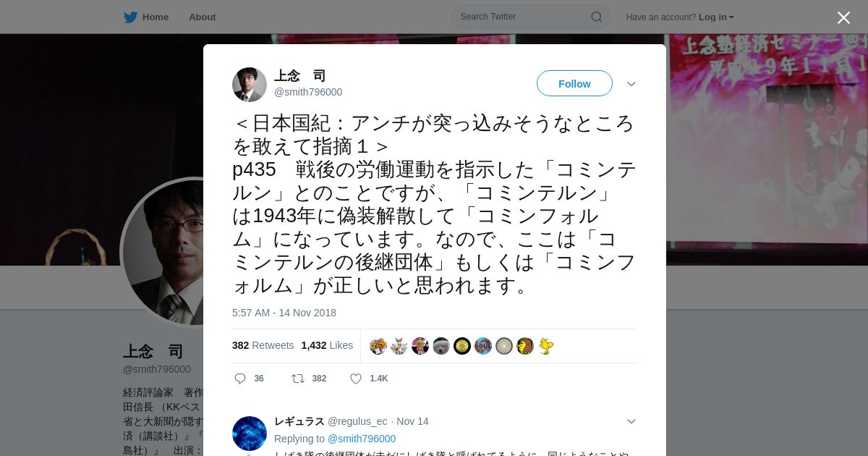Click the yellow bird liker avatar
Image resolution: width=868 pixels, height=456 pixels.
(546, 346)
